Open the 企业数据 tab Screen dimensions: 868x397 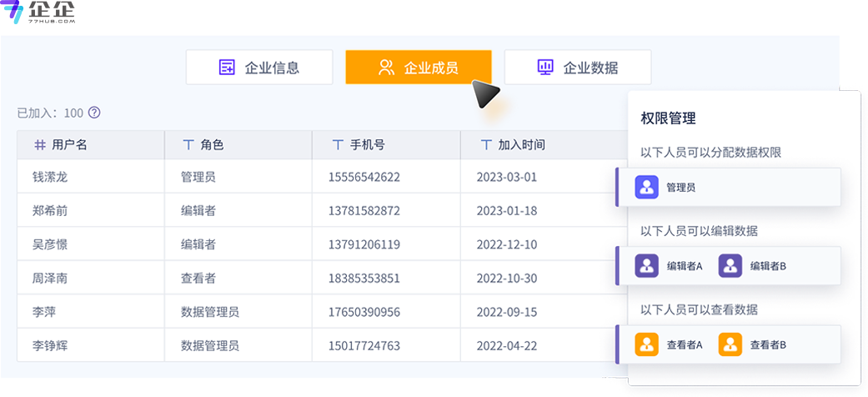pos(578,68)
